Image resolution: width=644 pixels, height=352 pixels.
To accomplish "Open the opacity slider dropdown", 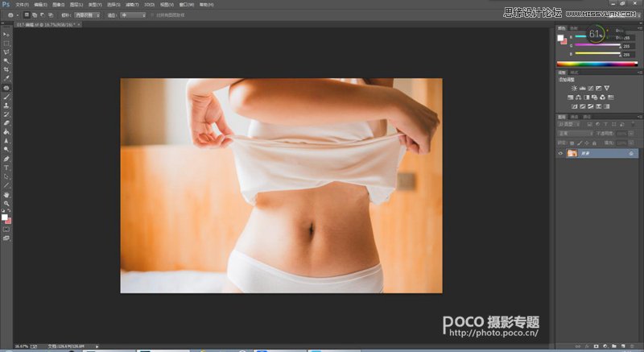I will point(631,134).
